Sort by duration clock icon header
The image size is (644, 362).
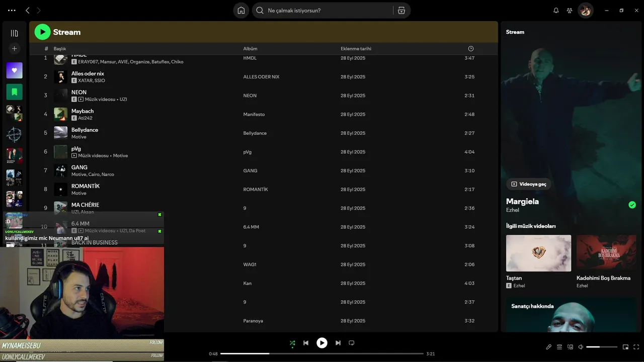[x=471, y=49]
